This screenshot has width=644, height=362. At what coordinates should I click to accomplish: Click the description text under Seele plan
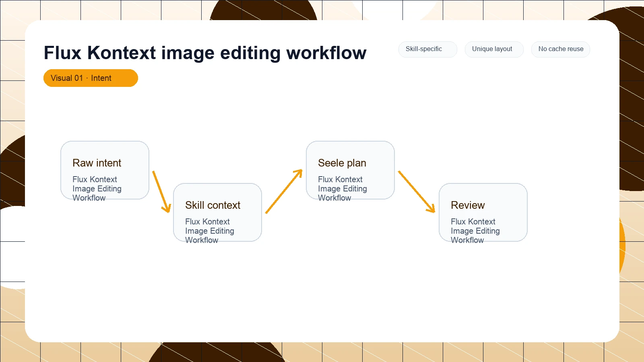click(343, 189)
